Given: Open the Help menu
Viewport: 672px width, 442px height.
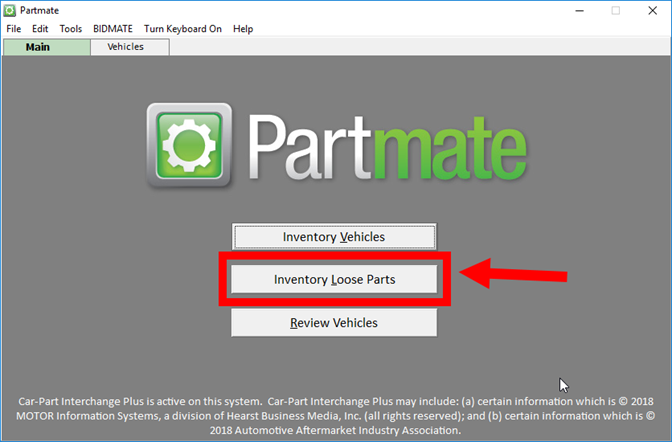Looking at the screenshot, I should coord(243,29).
